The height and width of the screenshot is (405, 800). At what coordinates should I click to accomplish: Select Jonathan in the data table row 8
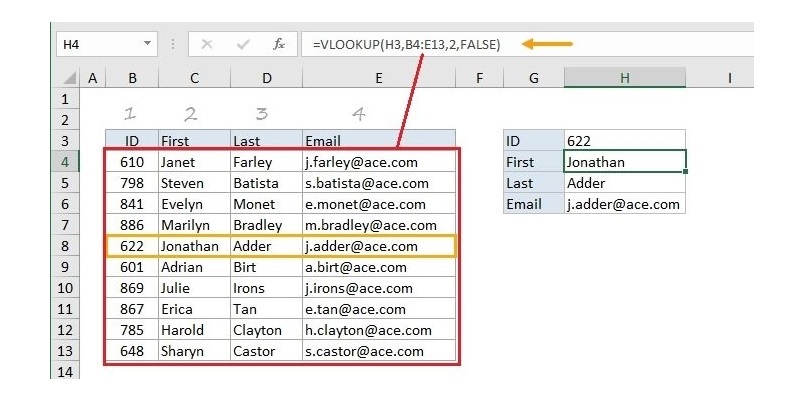click(x=194, y=246)
